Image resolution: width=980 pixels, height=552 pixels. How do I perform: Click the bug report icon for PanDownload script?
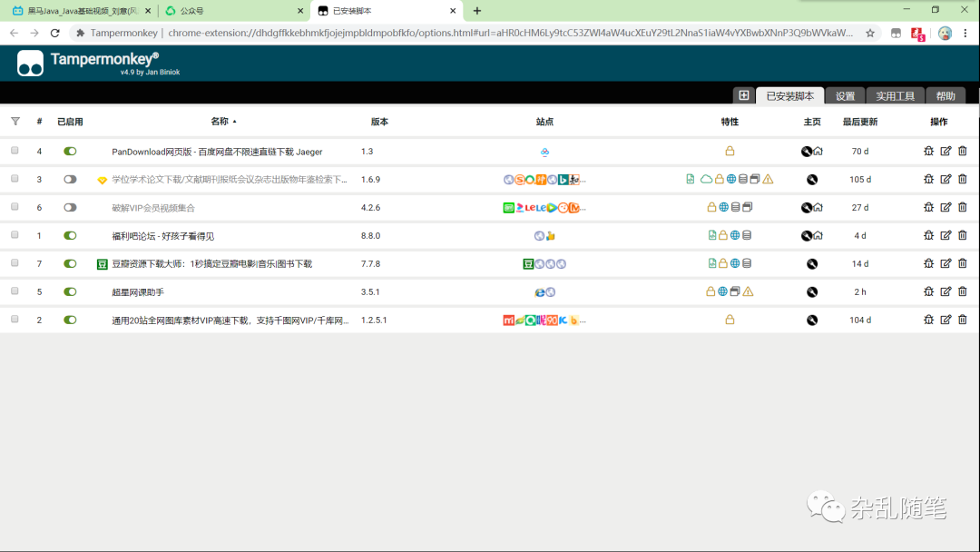(927, 152)
